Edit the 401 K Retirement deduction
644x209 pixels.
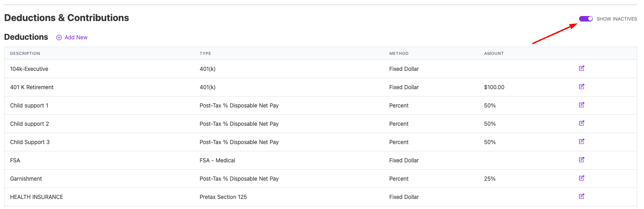(x=581, y=87)
